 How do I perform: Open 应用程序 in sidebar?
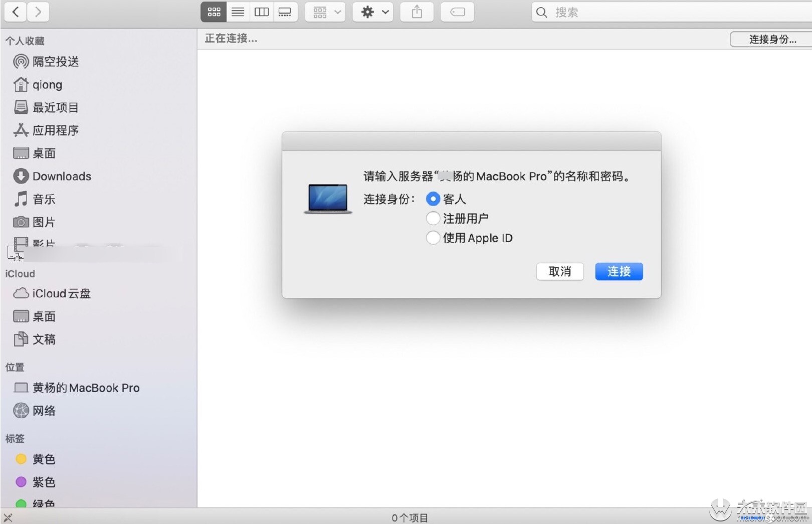click(46, 130)
